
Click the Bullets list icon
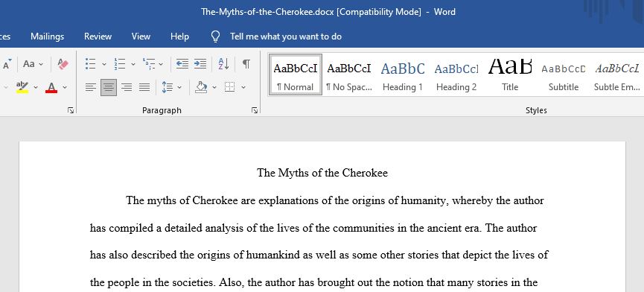90,63
